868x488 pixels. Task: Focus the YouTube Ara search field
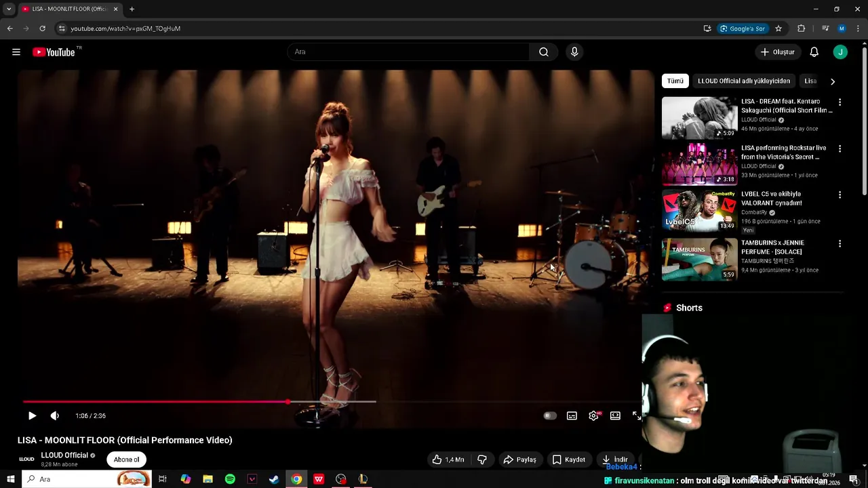tap(409, 52)
